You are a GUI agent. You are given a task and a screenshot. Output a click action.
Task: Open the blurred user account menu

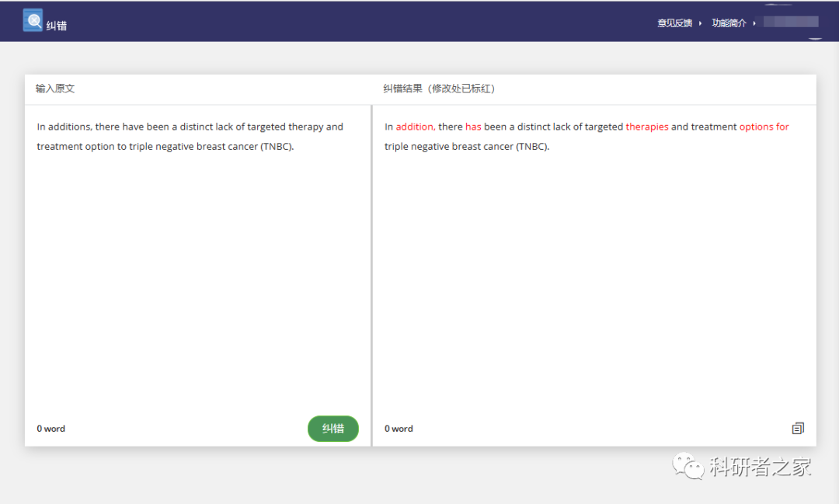click(x=791, y=22)
